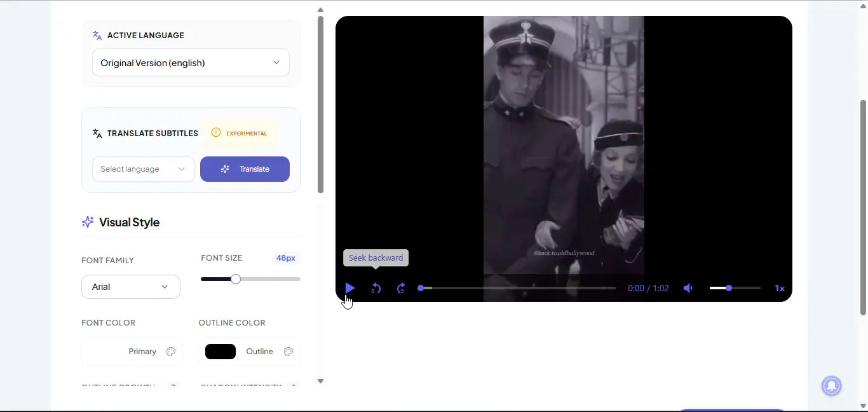This screenshot has height=412, width=868.
Task: Mute the video volume speaker icon
Action: coord(688,288)
